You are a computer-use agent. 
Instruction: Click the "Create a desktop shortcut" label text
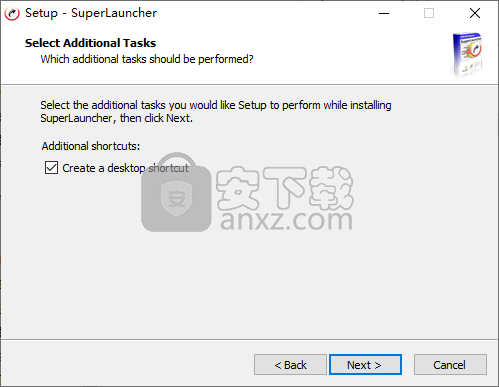[125, 168]
